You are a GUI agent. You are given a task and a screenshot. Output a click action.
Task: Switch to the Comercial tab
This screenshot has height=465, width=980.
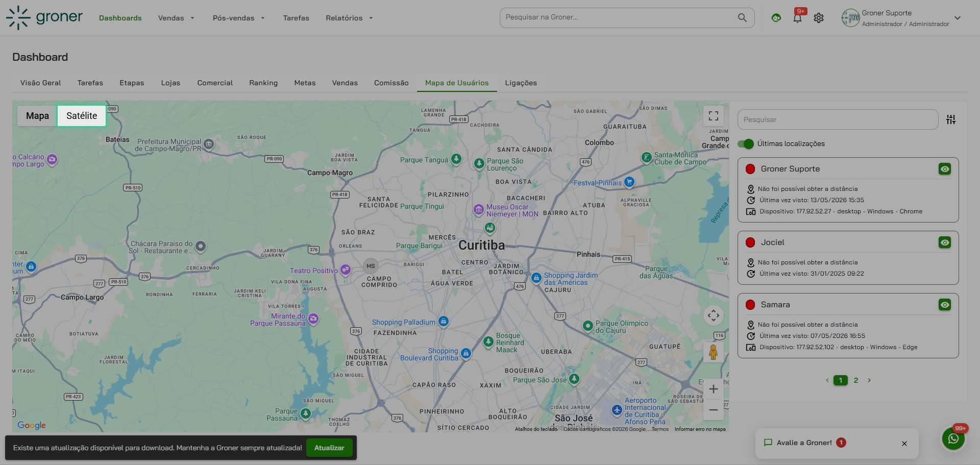pyautogui.click(x=215, y=83)
